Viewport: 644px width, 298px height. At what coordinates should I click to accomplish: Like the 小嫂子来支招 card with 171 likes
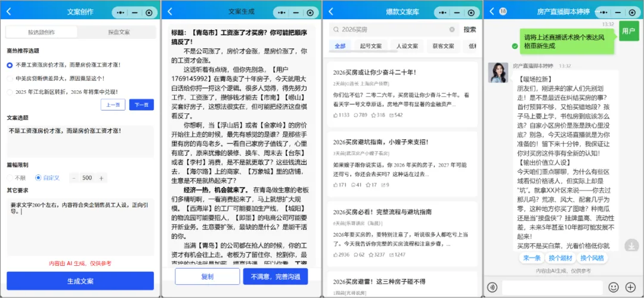coord(336,185)
